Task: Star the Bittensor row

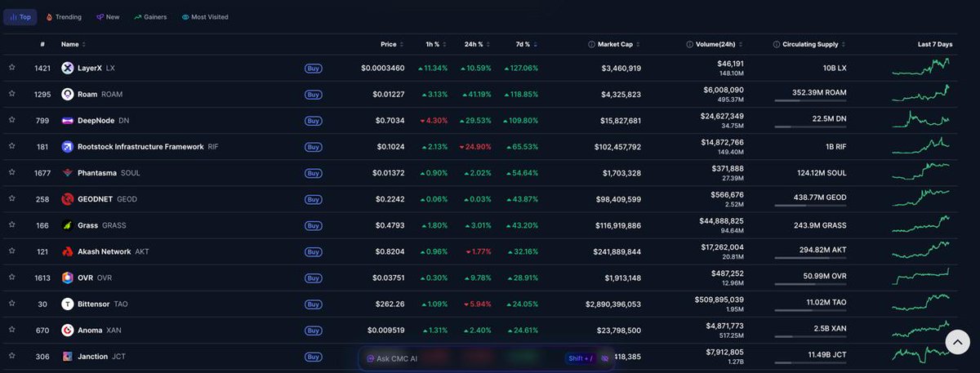Action: [x=11, y=303]
